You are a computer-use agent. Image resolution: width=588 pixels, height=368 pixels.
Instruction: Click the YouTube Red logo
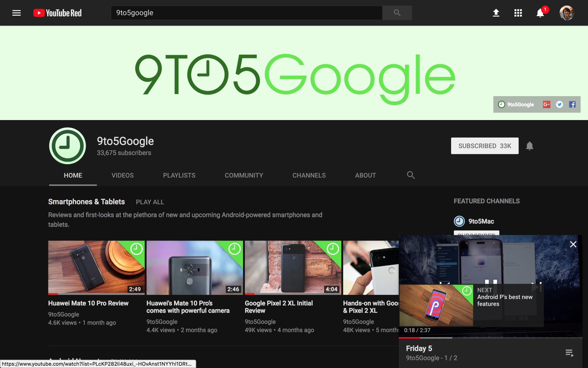coord(57,13)
